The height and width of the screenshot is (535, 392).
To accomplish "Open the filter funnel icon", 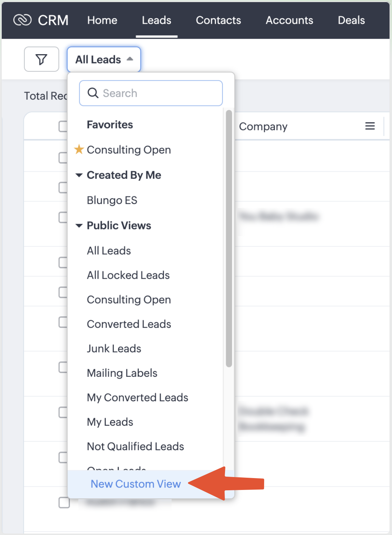I will click(x=42, y=59).
